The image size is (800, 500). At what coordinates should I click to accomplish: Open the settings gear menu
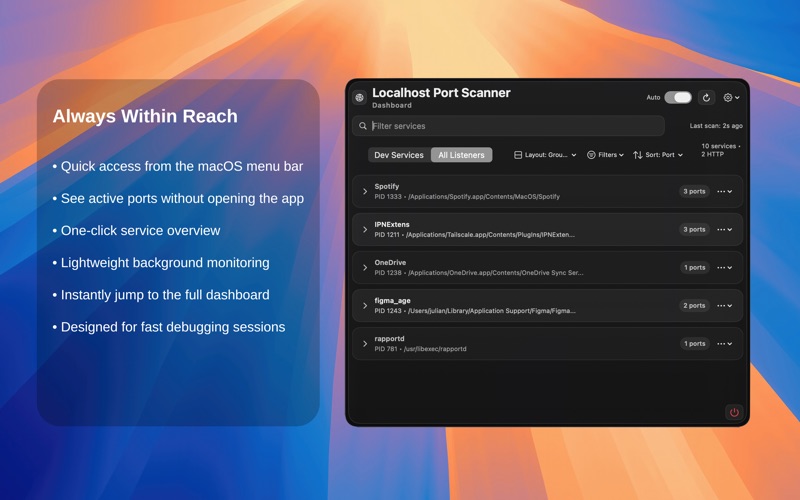tap(731, 97)
